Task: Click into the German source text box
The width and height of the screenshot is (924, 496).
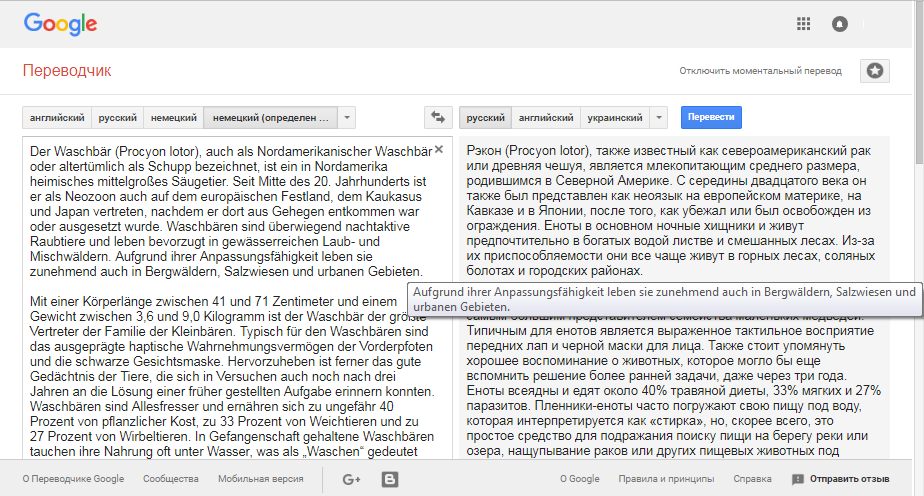Action: point(237,300)
